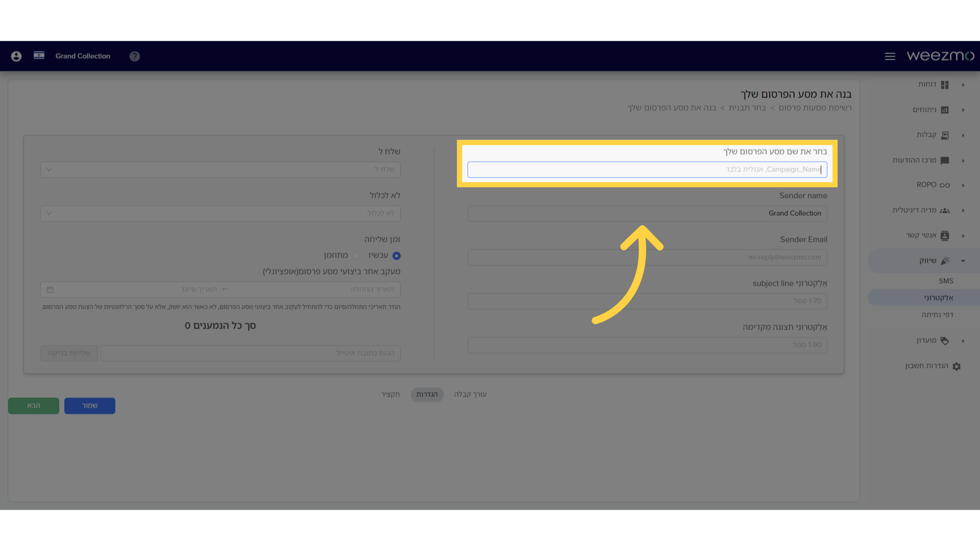The height and width of the screenshot is (551, 980).
Task: Click the בנה את מסע הפרסום שלך heading
Action: tap(796, 94)
